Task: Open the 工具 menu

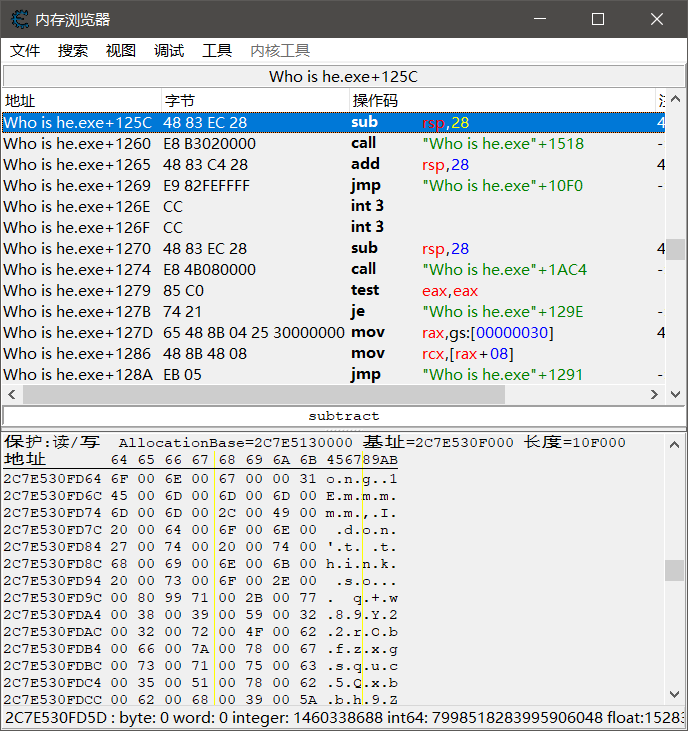Action: coord(217,51)
